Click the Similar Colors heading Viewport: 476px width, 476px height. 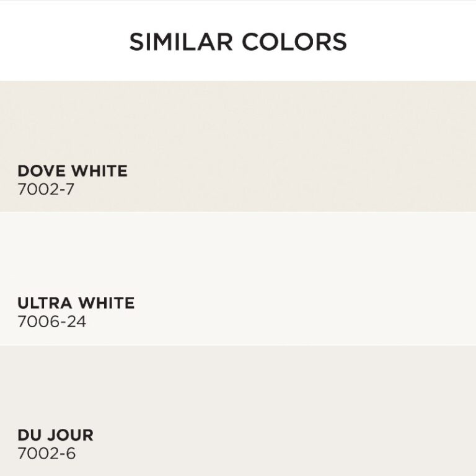238,42
